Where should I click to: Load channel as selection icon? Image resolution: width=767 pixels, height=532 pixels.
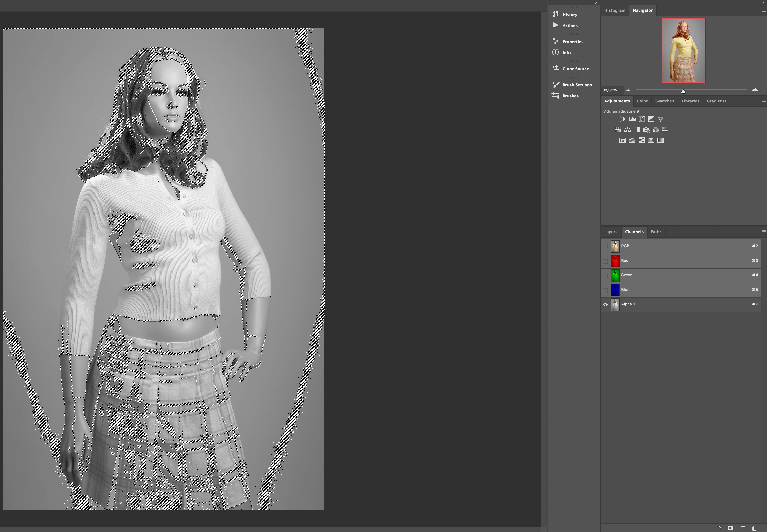coord(719,528)
